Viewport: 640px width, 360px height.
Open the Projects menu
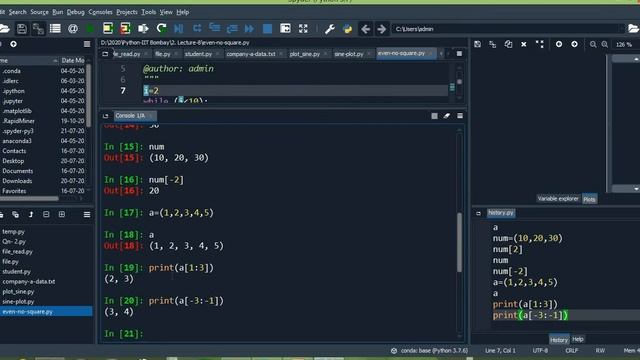pyautogui.click(x=127, y=12)
